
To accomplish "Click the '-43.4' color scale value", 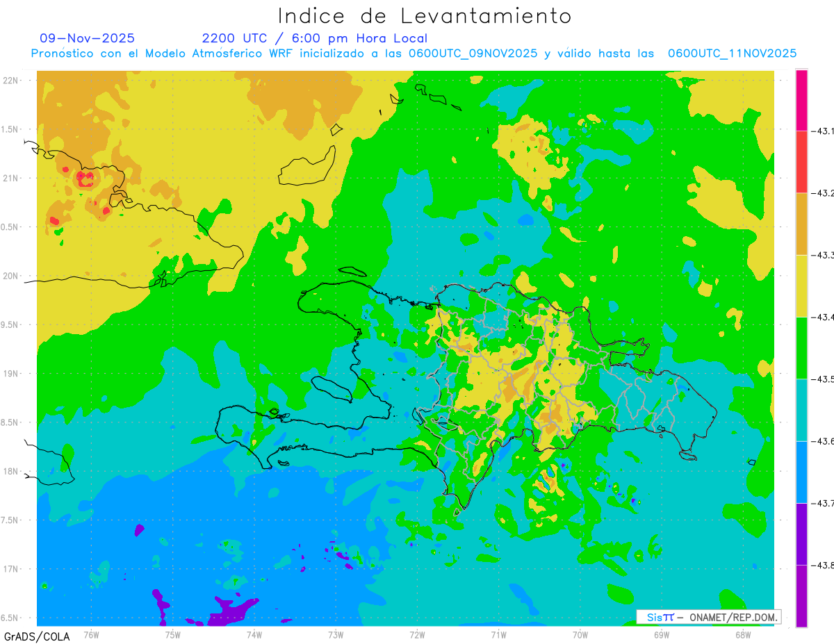I will tap(823, 317).
